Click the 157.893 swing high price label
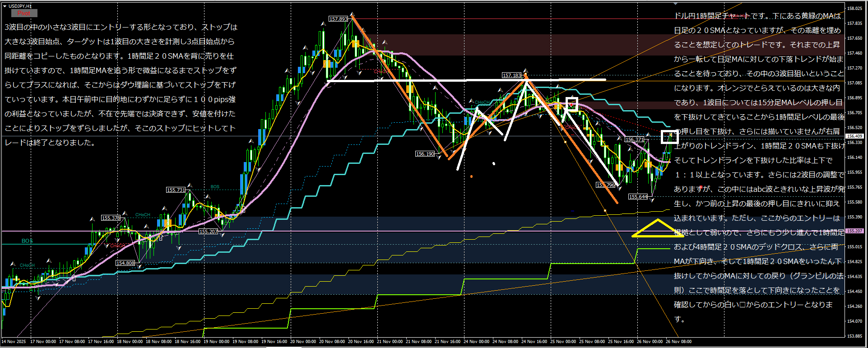This screenshot has height=348, width=868. 338,19
